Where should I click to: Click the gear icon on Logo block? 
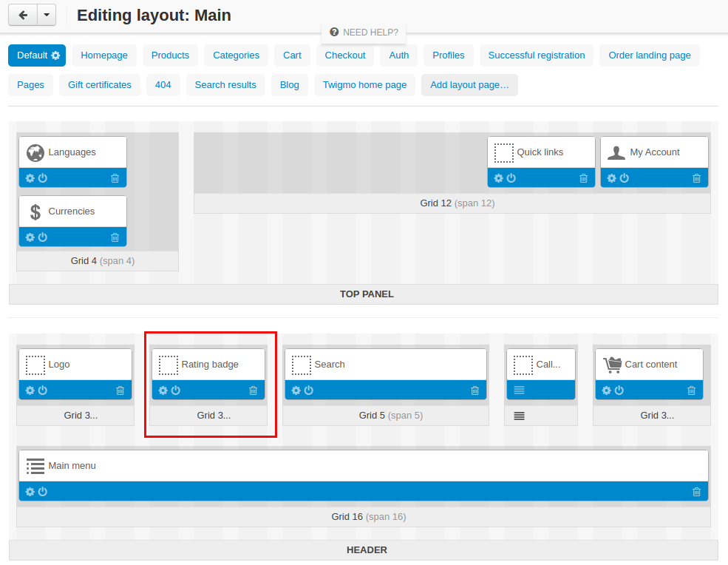(30, 390)
